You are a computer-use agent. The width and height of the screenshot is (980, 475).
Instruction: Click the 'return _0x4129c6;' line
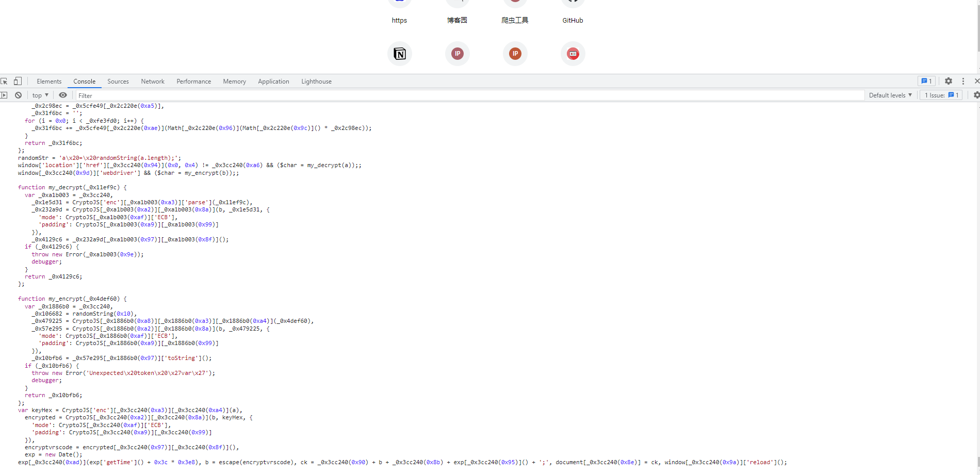53,277
